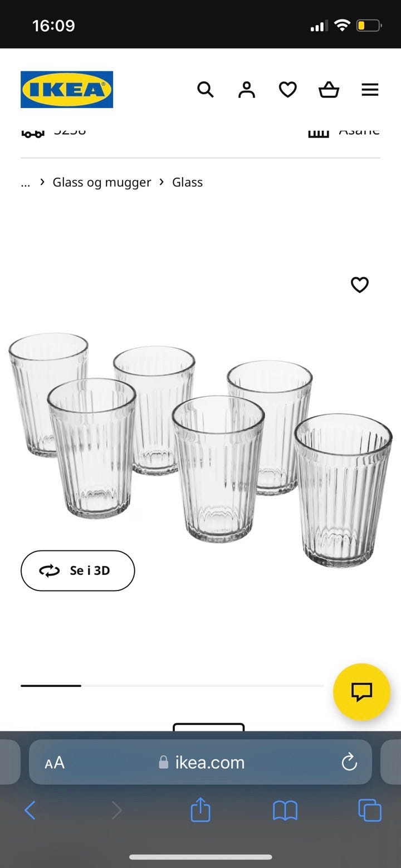This screenshot has height=868, width=401.
Task: Go to Glass og mugger breadcrumb
Action: pos(102,182)
